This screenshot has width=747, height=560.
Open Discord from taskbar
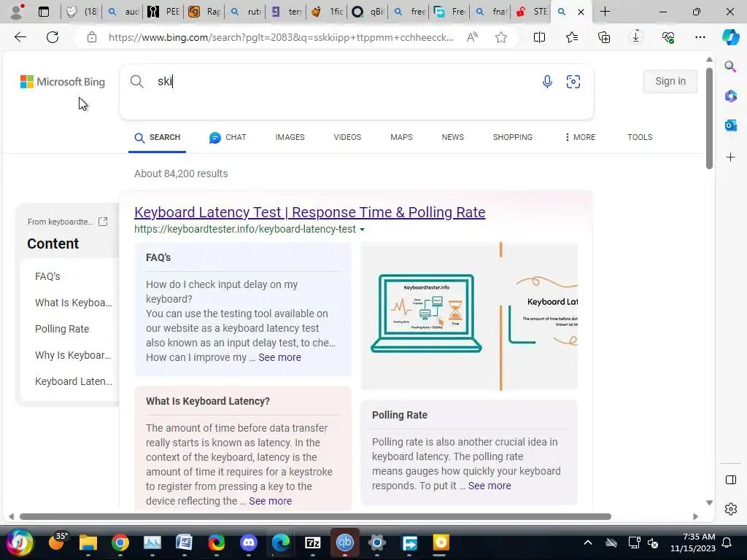pyautogui.click(x=249, y=542)
